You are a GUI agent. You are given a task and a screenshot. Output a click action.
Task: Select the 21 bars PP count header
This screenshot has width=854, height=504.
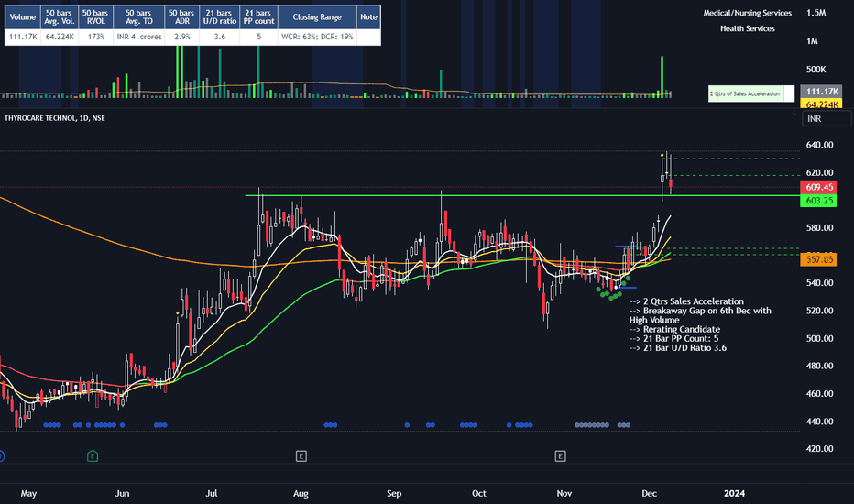(x=258, y=16)
